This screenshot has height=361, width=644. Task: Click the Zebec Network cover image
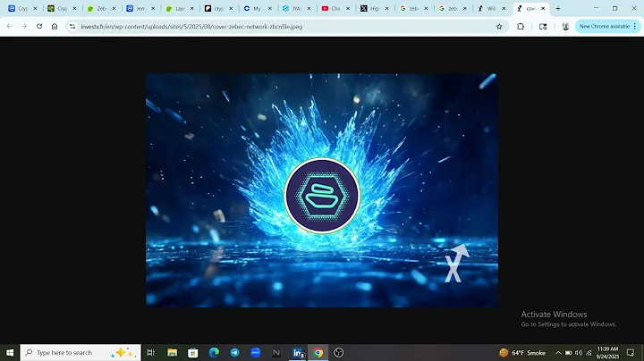tap(322, 190)
